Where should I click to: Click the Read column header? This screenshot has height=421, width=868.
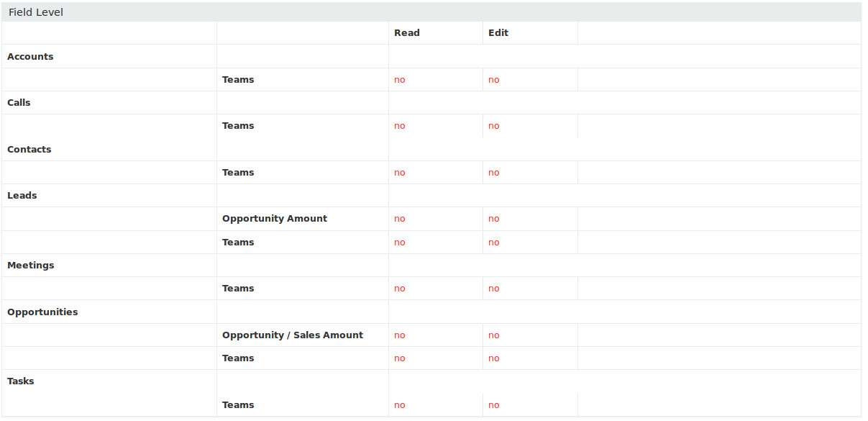click(x=407, y=33)
